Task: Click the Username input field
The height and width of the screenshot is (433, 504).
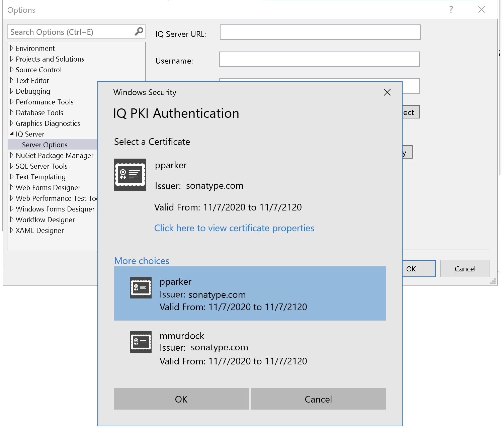Action: pos(320,59)
